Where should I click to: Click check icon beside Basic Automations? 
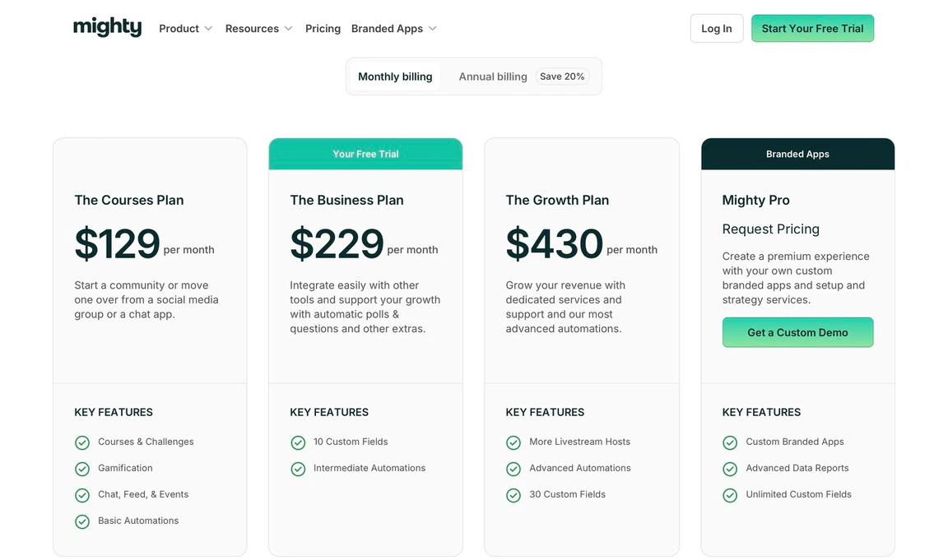(82, 521)
